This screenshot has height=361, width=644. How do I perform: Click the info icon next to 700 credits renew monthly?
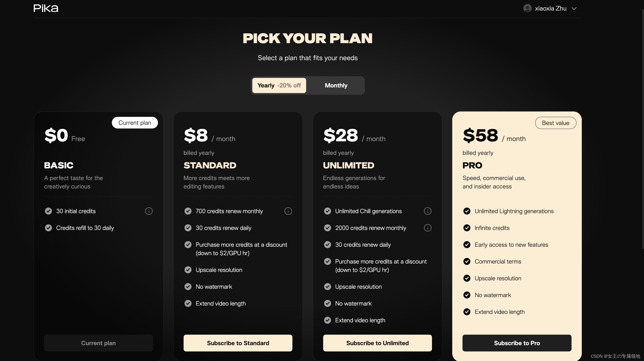click(288, 211)
